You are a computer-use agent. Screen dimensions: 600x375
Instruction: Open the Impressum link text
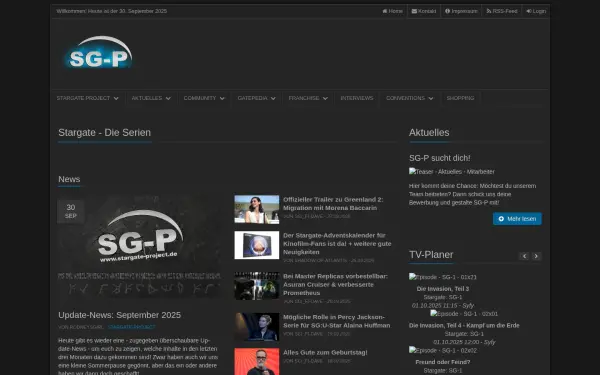(465, 11)
